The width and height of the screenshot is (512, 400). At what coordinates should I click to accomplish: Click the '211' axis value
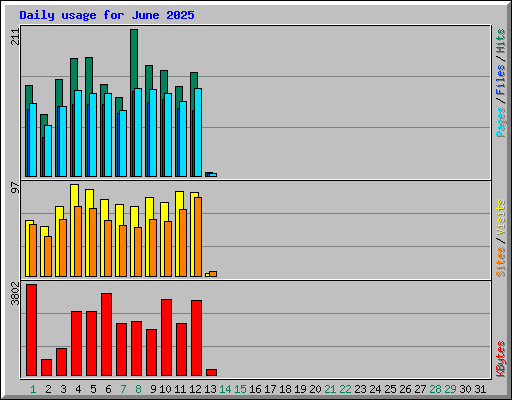click(15, 37)
